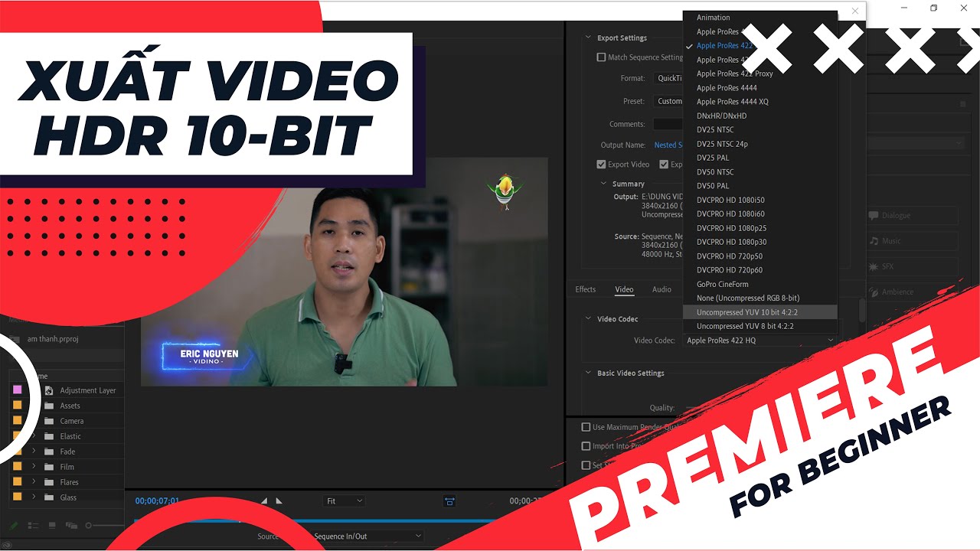Switch to the Audio tab
The image size is (980, 551).
(661, 289)
